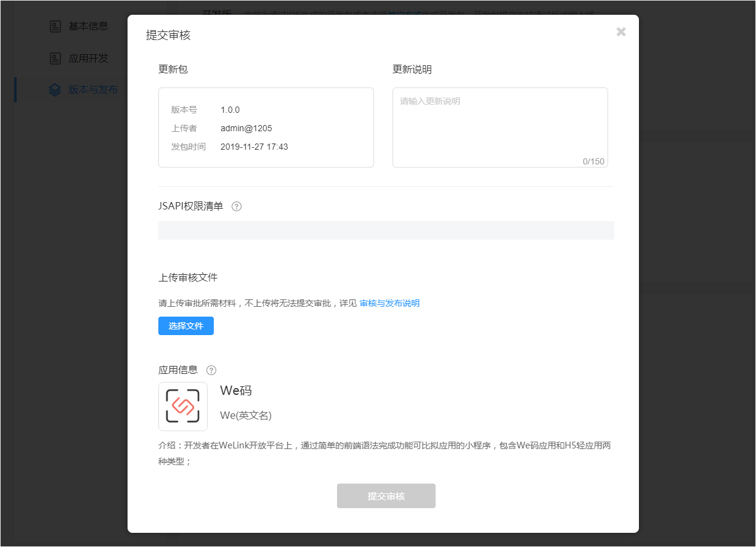Click the X icon to close the dialog
This screenshot has width=756, height=547.
621,31
